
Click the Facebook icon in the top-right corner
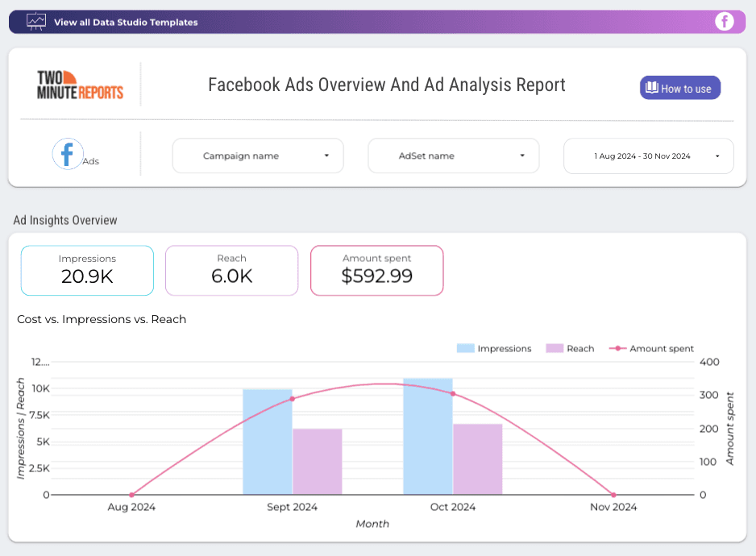pyautogui.click(x=725, y=22)
